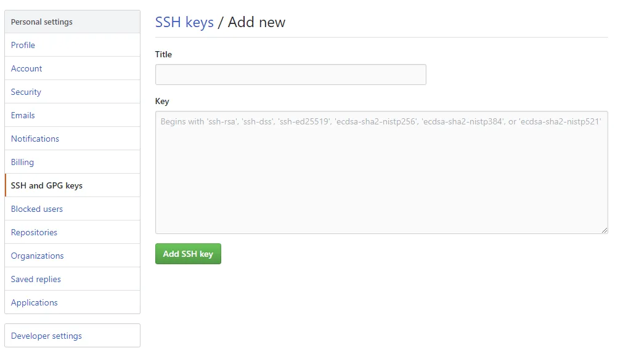
Task: Open Notifications settings
Action: 35,139
